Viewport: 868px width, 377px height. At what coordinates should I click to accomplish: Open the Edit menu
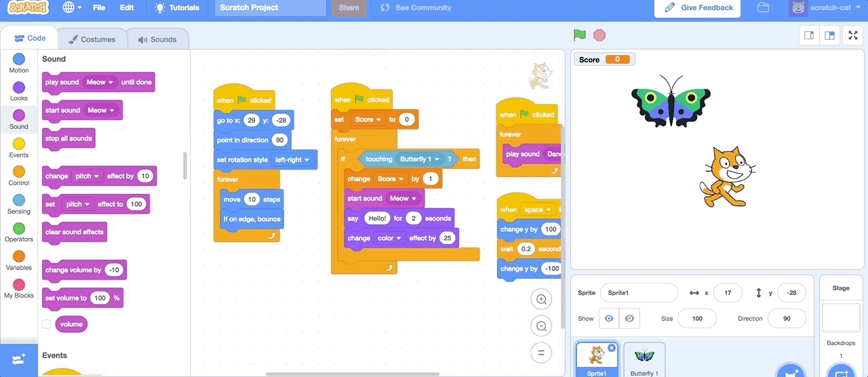coord(127,7)
